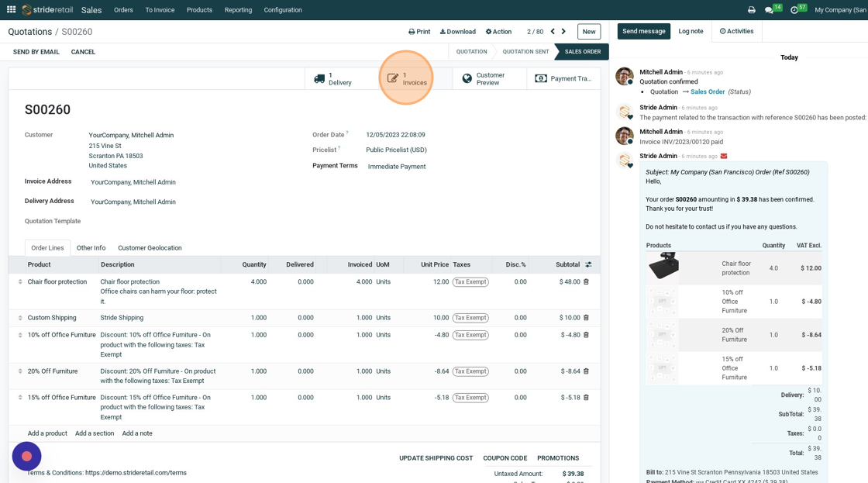Open the Configuration menu
Viewport: 868px width, 483px height.
pos(283,10)
